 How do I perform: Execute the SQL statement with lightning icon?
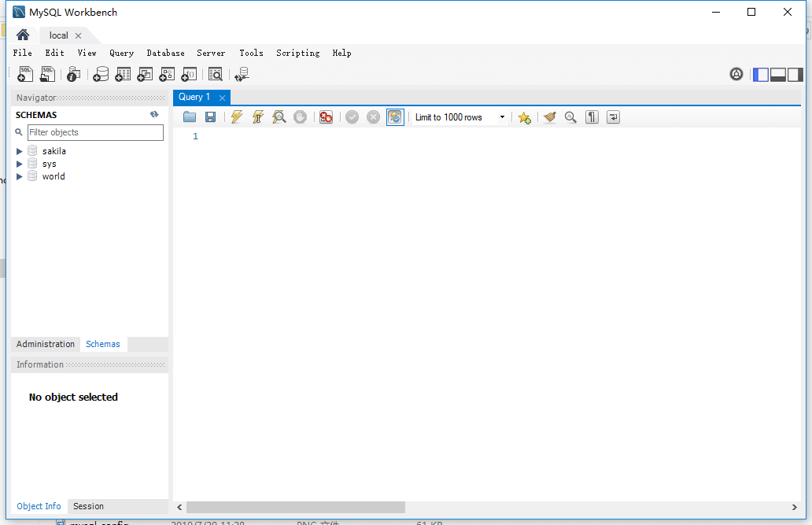tap(237, 117)
